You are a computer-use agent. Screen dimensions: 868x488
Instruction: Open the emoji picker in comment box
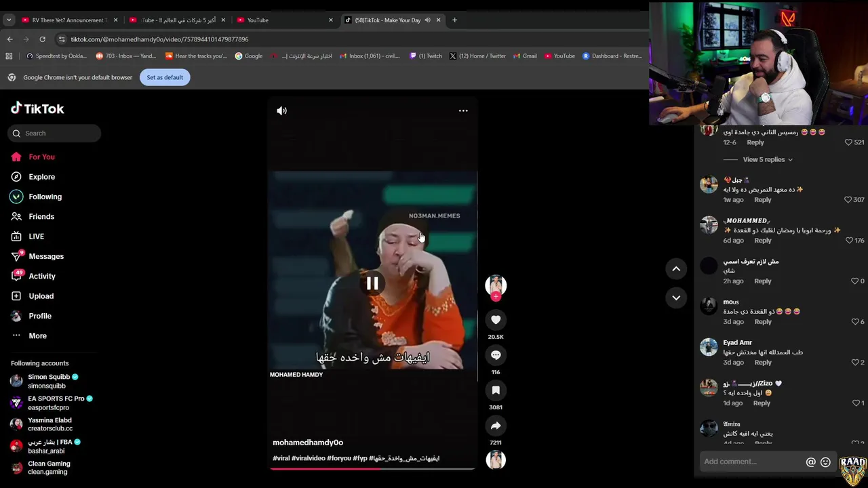tap(825, 462)
